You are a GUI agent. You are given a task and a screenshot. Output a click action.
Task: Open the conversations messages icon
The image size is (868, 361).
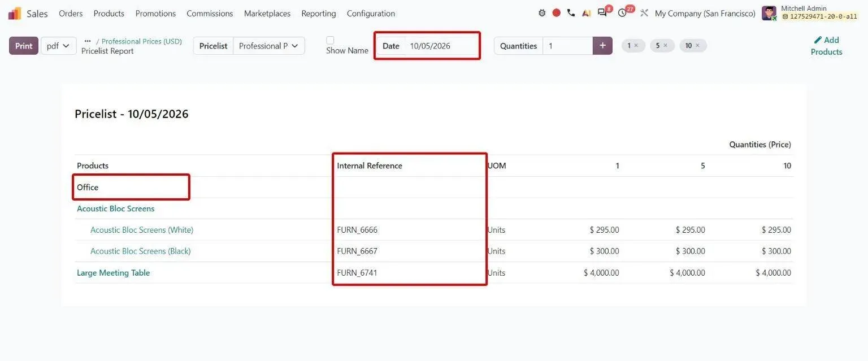[x=602, y=13]
